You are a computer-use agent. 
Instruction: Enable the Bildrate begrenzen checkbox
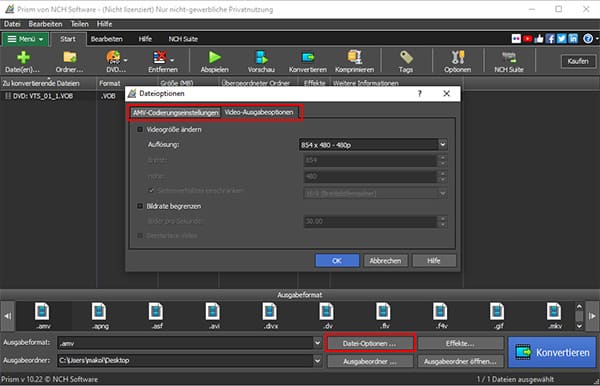tap(140, 206)
